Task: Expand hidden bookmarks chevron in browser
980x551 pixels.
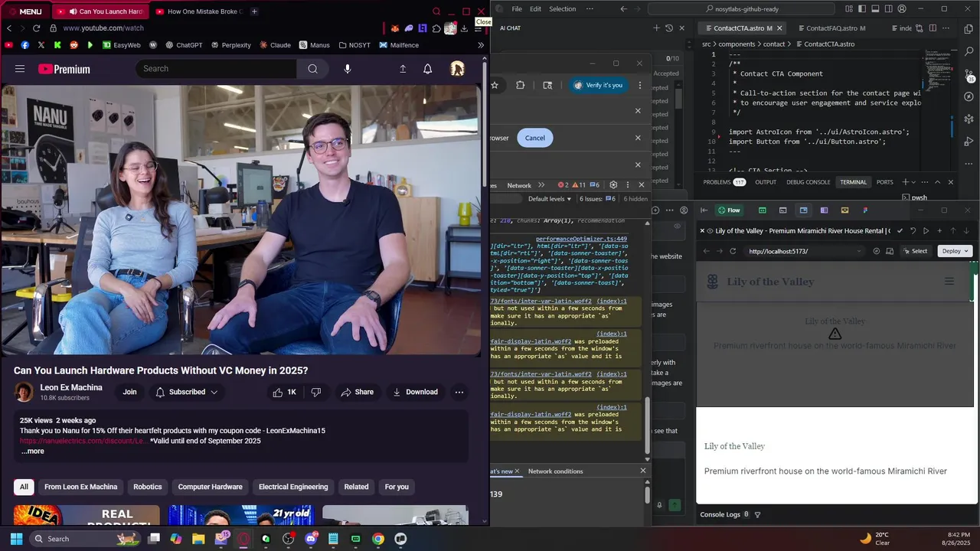Action: (x=481, y=45)
